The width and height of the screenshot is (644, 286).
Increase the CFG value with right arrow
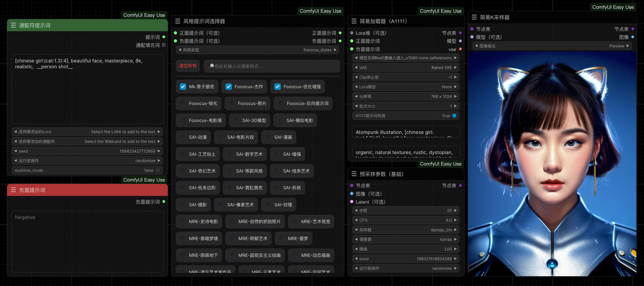[x=455, y=220]
